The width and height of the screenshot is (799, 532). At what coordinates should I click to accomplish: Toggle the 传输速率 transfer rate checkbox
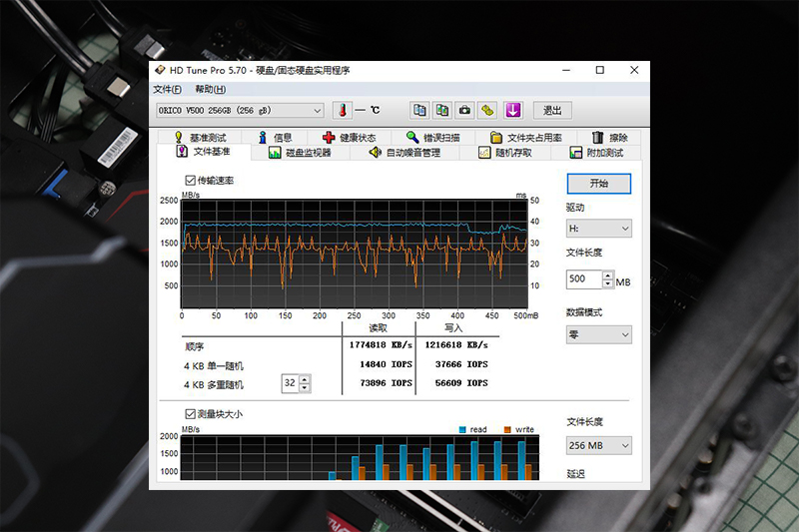[x=190, y=181]
